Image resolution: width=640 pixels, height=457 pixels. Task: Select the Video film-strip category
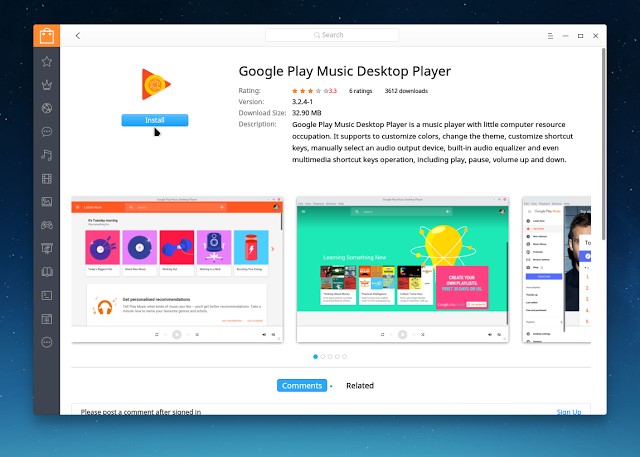pyautogui.click(x=46, y=178)
